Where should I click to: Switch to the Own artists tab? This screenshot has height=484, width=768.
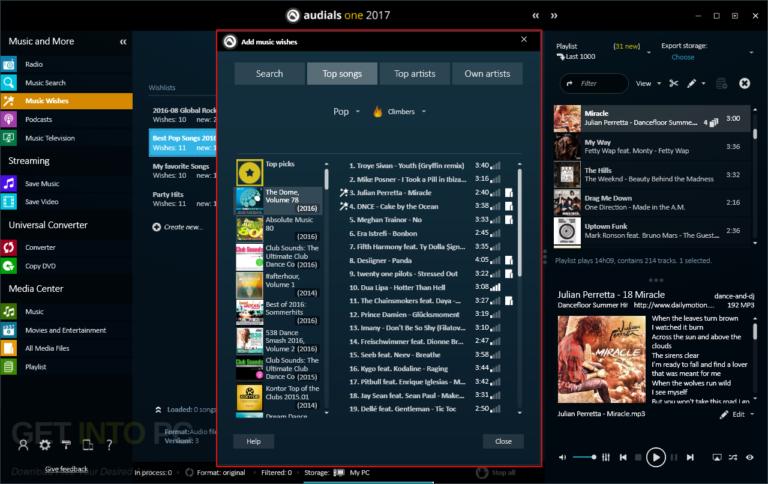[x=487, y=74]
